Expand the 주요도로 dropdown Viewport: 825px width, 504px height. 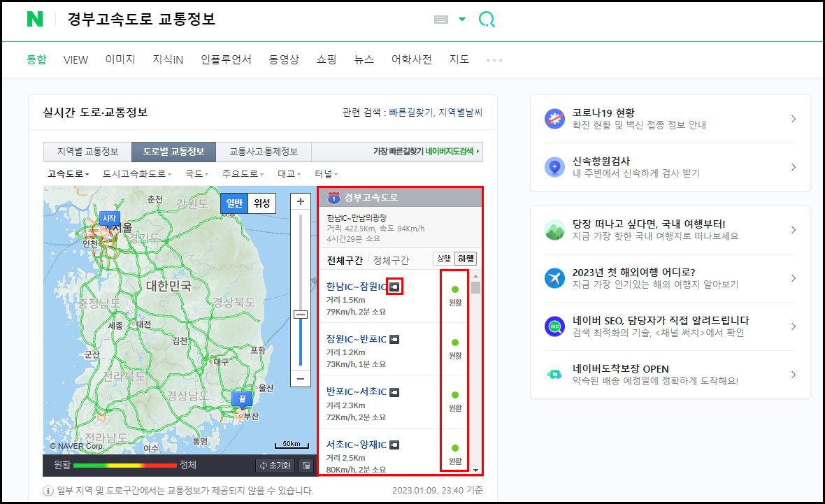[243, 173]
